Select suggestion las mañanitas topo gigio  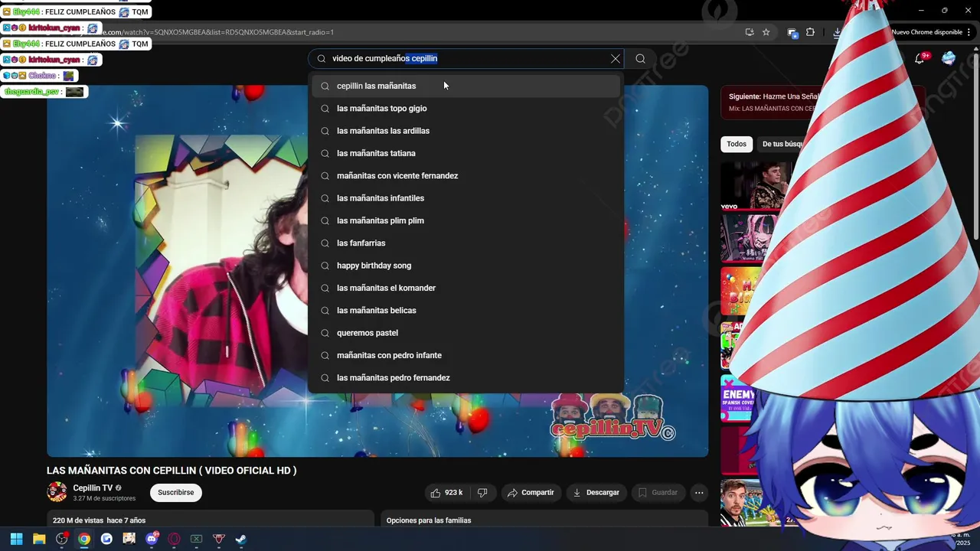click(x=465, y=109)
